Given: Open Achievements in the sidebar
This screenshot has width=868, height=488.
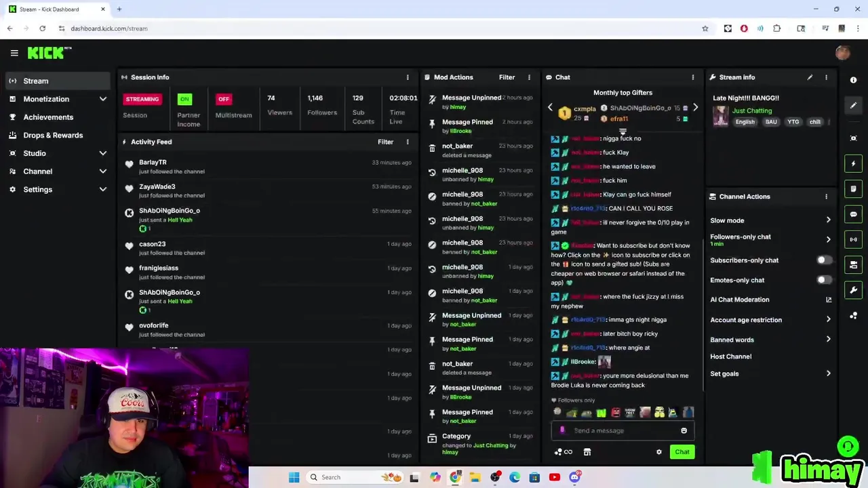Looking at the screenshot, I should (x=58, y=117).
